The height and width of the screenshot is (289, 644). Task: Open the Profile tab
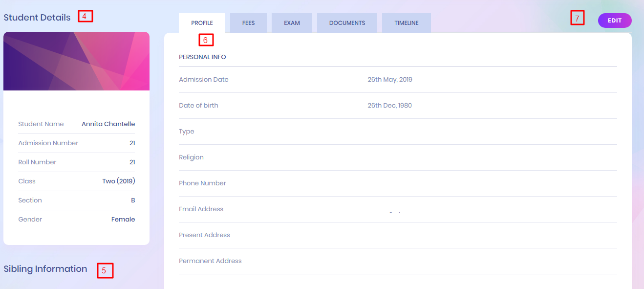point(202,23)
